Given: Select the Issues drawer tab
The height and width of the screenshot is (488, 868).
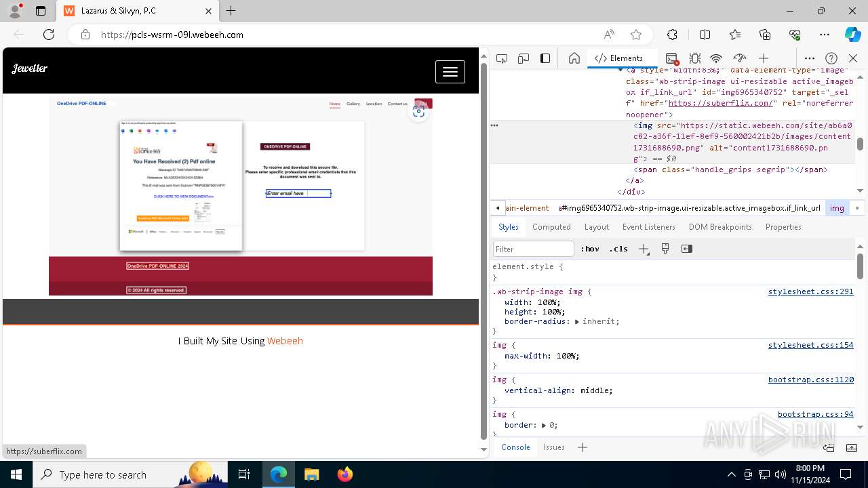Looking at the screenshot, I should pos(554,447).
